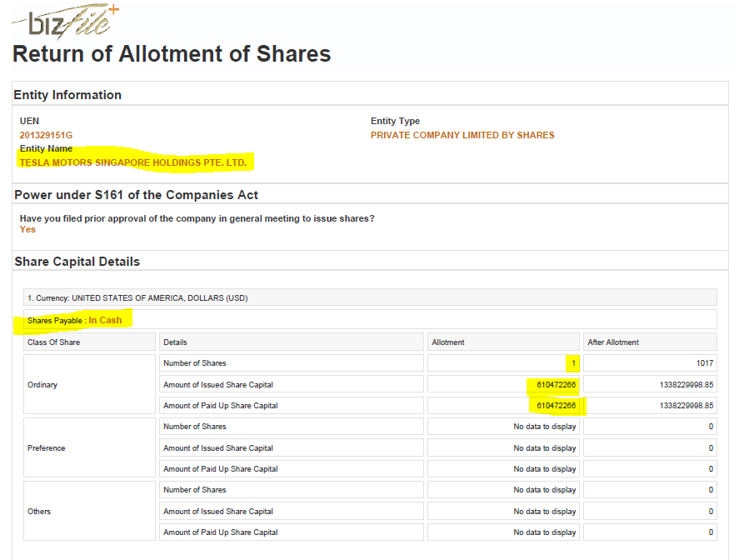This screenshot has height=560, width=744.
Task: Select Preference 'Amount of Issued Share Capital' cell
Action: pyautogui.click(x=292, y=448)
